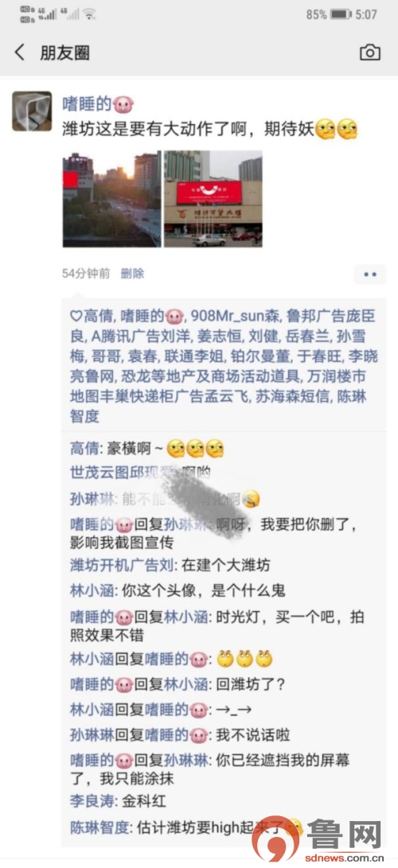Open the red billboard building photo
The height and width of the screenshot is (868, 398).
(213, 199)
